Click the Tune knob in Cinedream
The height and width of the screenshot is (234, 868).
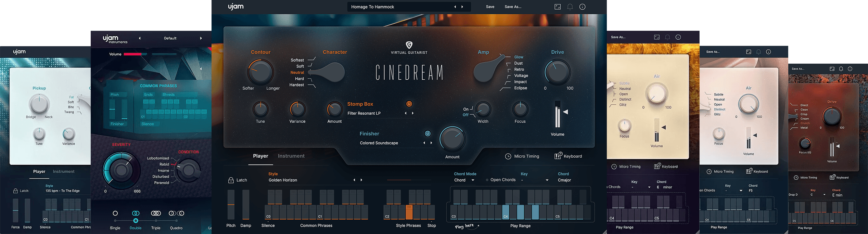tap(260, 109)
